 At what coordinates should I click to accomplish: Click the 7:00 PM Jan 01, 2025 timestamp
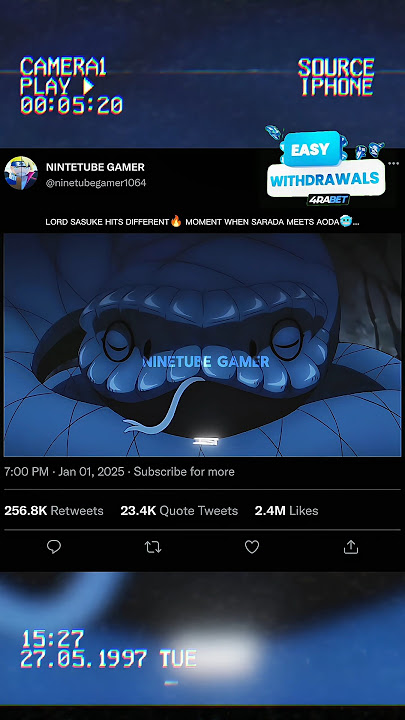(64, 472)
